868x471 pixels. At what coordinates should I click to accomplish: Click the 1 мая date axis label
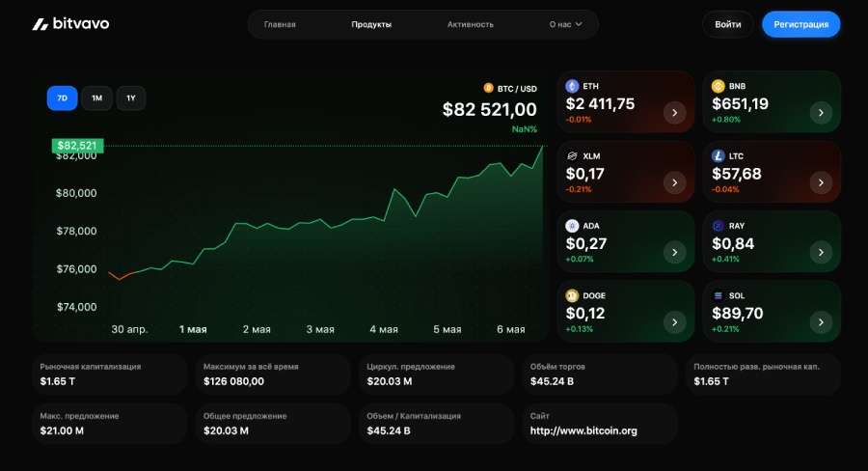click(x=193, y=329)
